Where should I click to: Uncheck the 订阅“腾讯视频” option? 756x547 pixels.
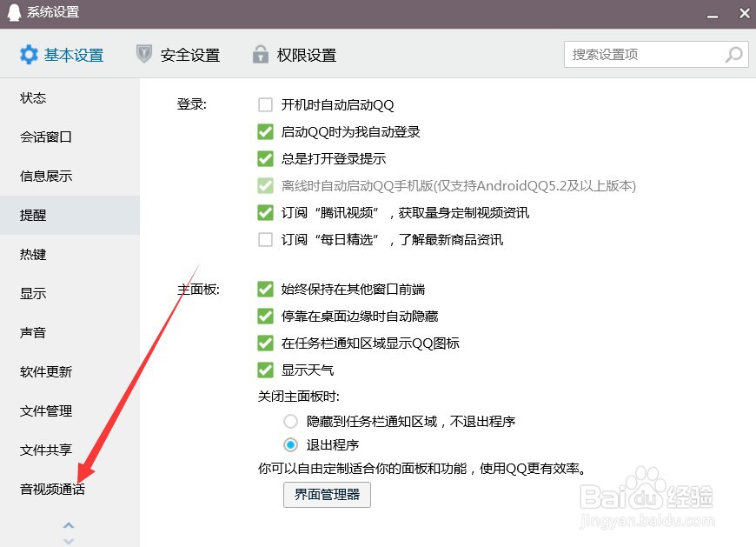click(x=265, y=213)
